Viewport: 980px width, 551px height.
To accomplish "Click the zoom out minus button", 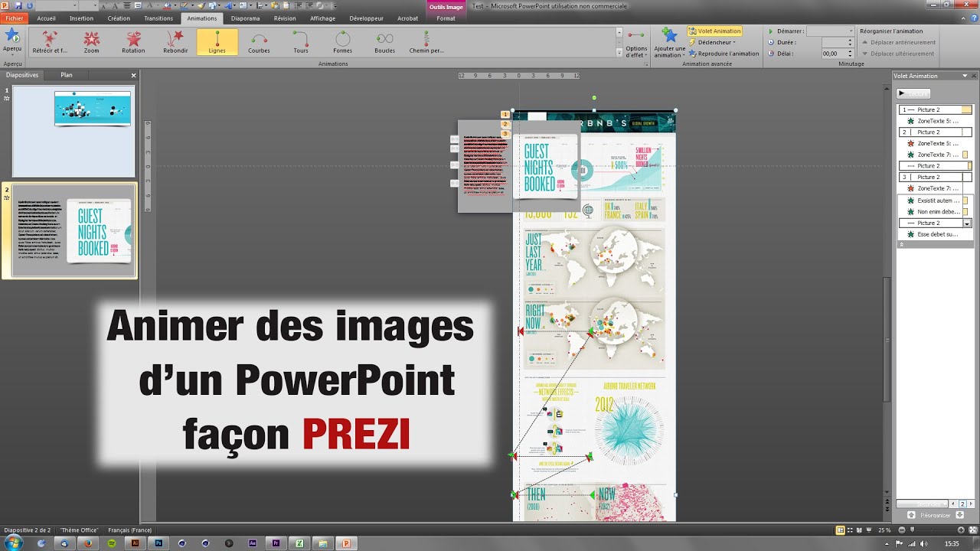I will 901,530.
